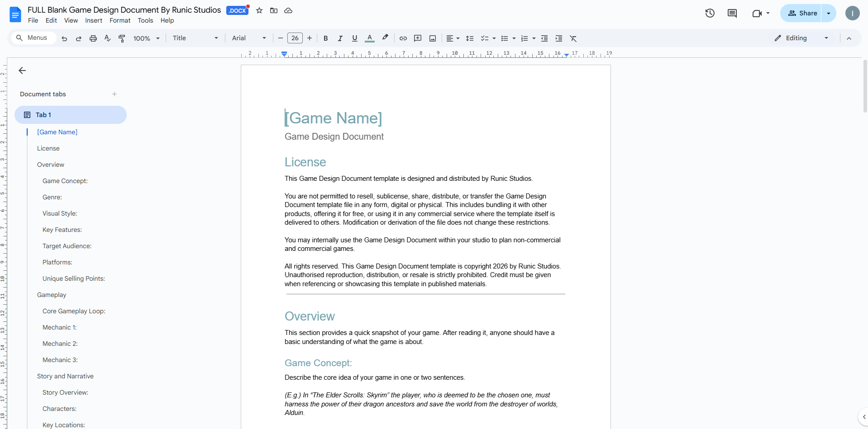
Task: Open version history clock icon
Action: [x=710, y=13]
